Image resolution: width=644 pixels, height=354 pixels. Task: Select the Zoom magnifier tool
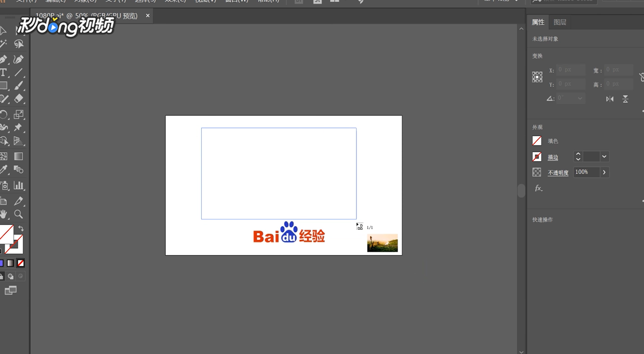click(x=19, y=214)
